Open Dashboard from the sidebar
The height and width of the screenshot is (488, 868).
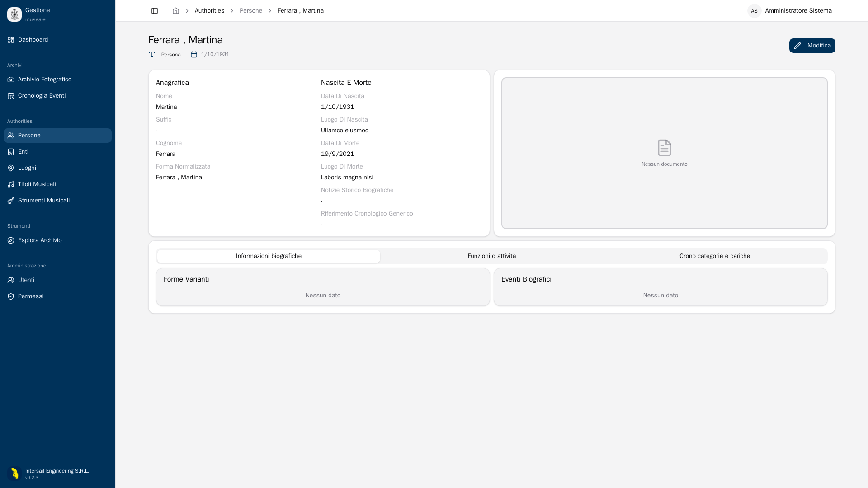57,40
